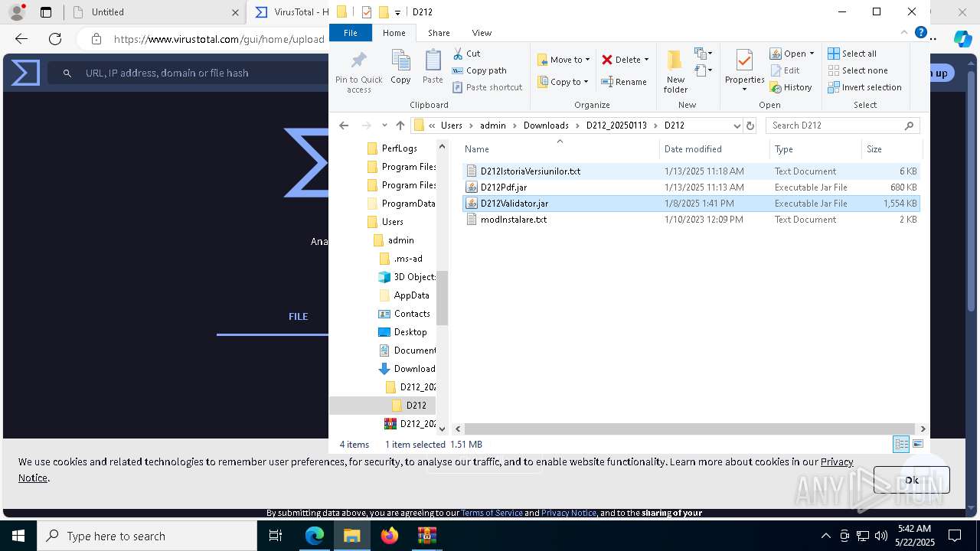980x551 pixels.
Task: Open Firefox from taskbar
Action: pos(390,536)
